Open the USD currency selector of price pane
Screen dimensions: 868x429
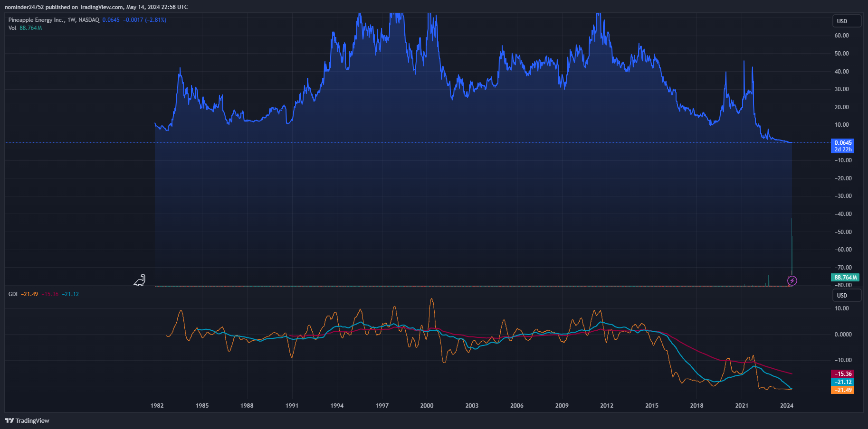847,21
